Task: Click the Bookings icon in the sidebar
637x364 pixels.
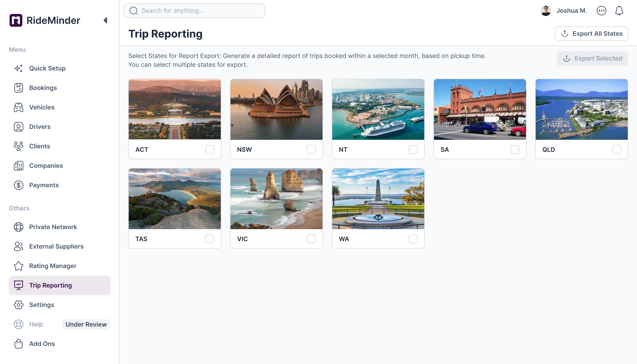Action: click(x=19, y=88)
